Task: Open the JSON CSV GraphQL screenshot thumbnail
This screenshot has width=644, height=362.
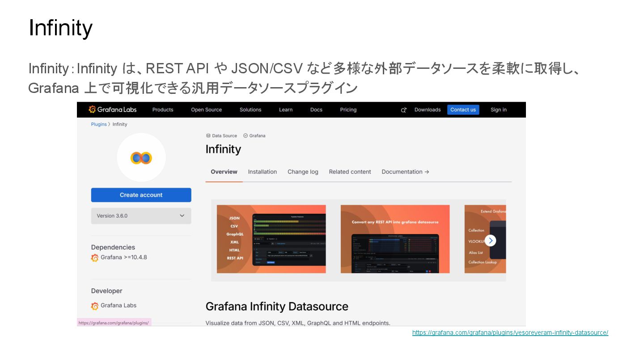Action: 271,239
